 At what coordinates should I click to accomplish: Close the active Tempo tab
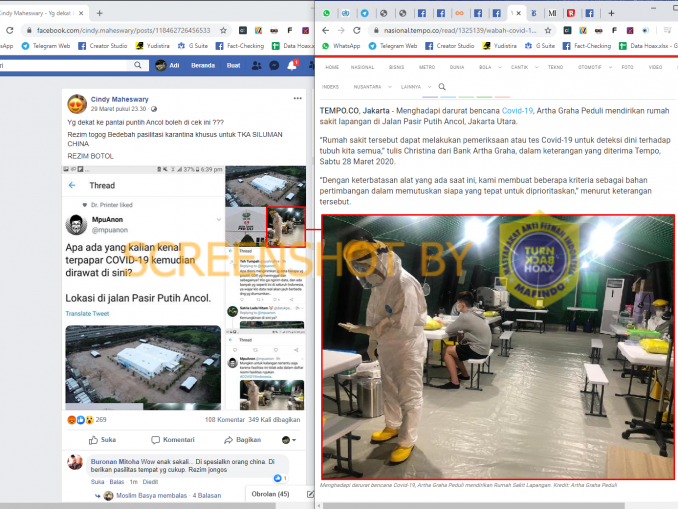coord(519,13)
